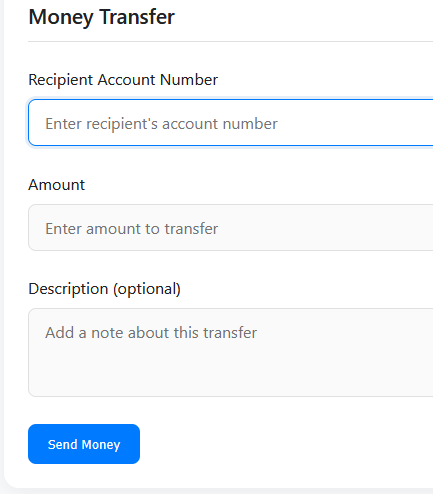The height and width of the screenshot is (494, 433).
Task: Click the word '(optional)' in the Description label
Action: [147, 289]
